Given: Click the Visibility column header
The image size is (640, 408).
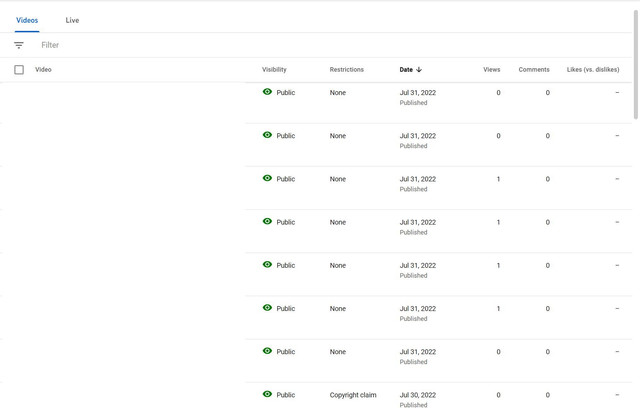Looking at the screenshot, I should (274, 70).
